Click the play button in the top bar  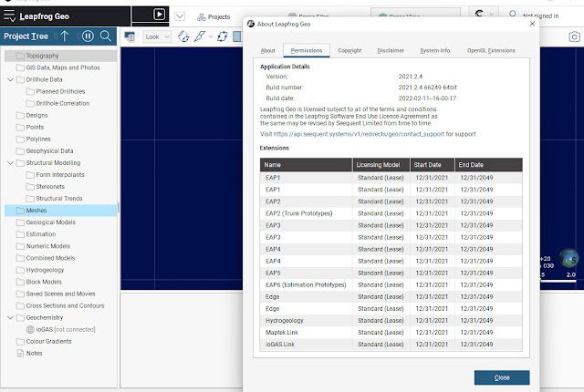[159, 15]
